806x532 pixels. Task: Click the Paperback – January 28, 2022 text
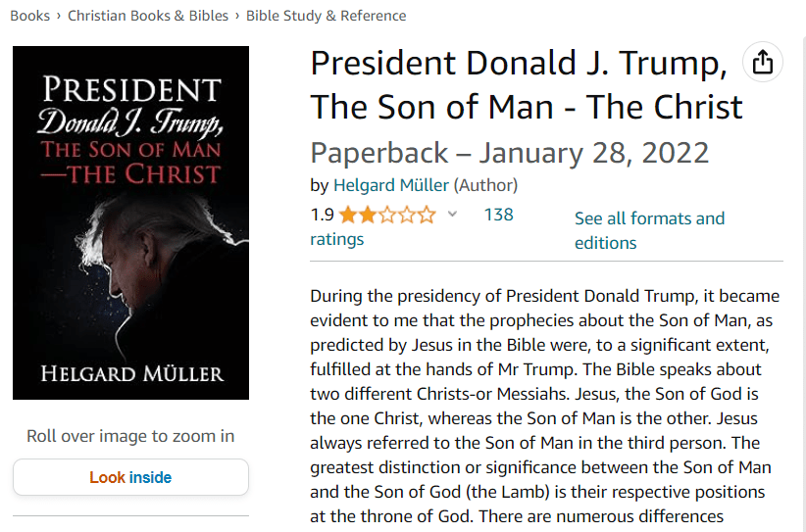click(x=509, y=153)
